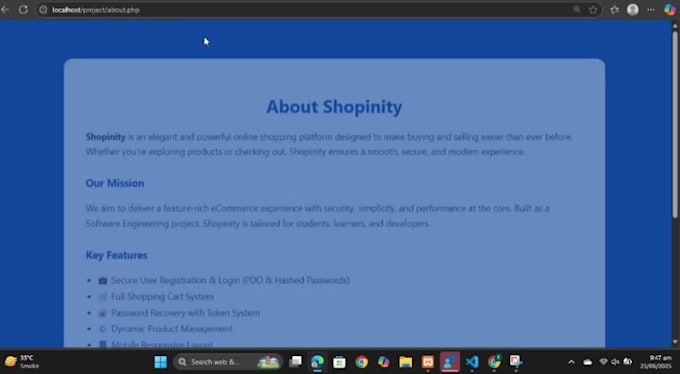
Task: Click the scrollbar down arrow
Action: pyautogui.click(x=675, y=342)
